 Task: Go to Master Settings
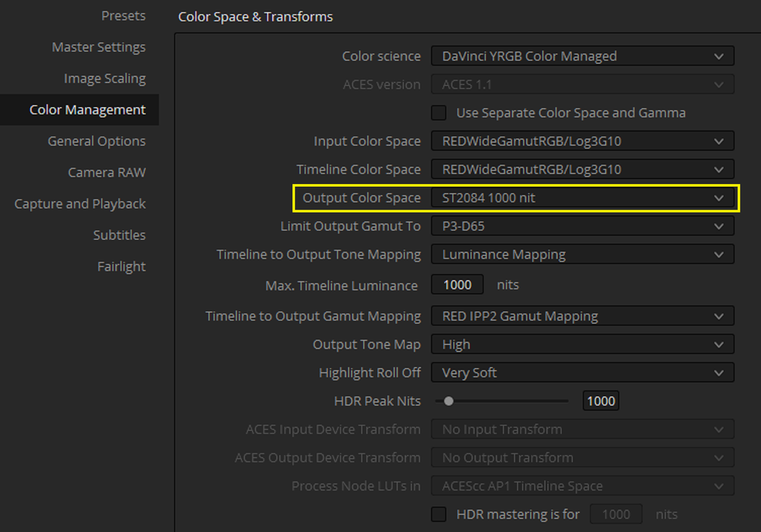[98, 47]
